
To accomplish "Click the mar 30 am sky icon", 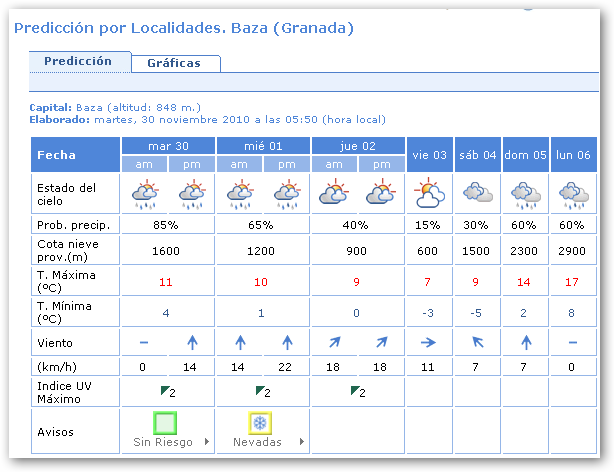I will click(x=145, y=192).
